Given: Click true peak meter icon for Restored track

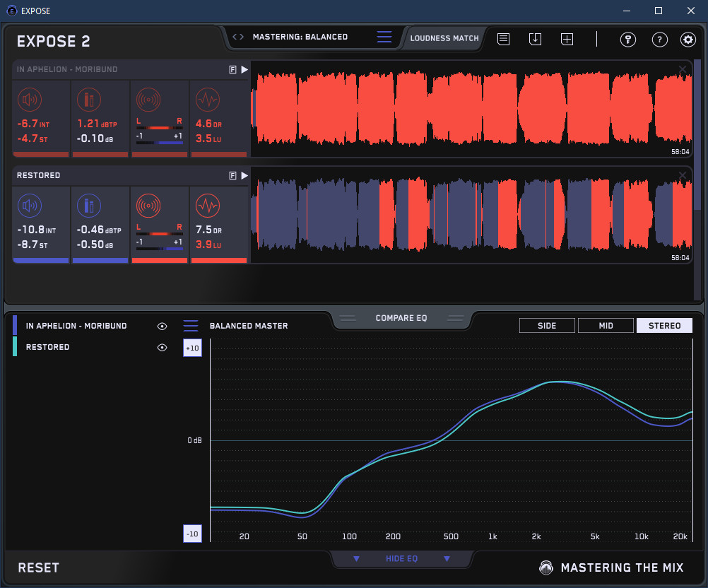Looking at the screenshot, I should click(89, 206).
